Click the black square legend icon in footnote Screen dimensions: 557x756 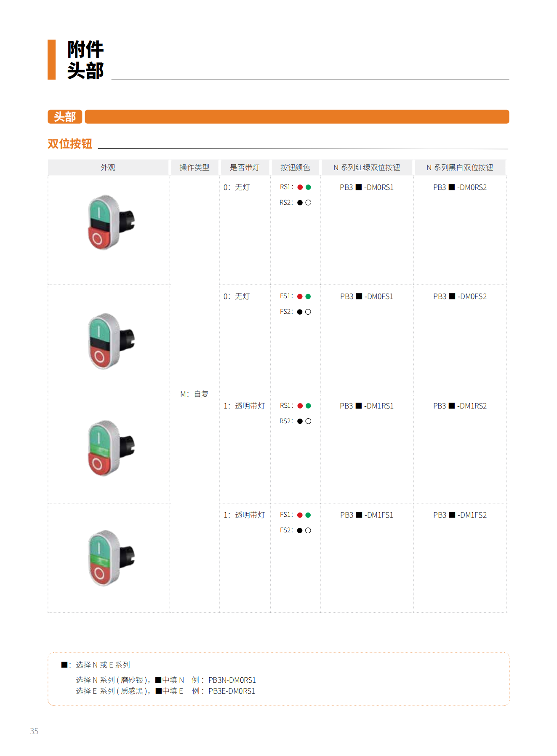pos(64,665)
